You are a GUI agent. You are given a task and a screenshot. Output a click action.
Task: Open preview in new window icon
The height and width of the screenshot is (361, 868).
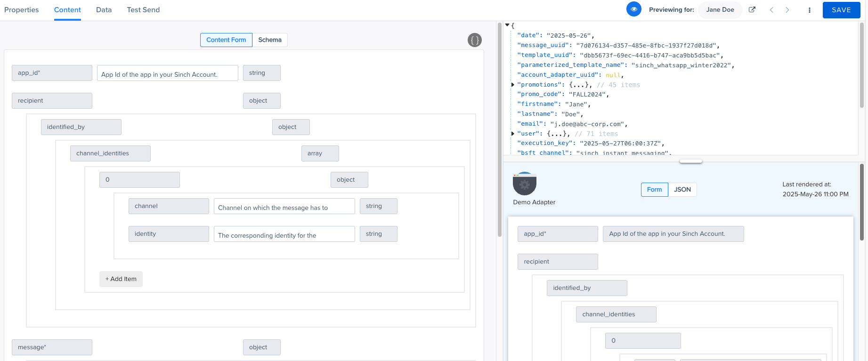pos(752,10)
